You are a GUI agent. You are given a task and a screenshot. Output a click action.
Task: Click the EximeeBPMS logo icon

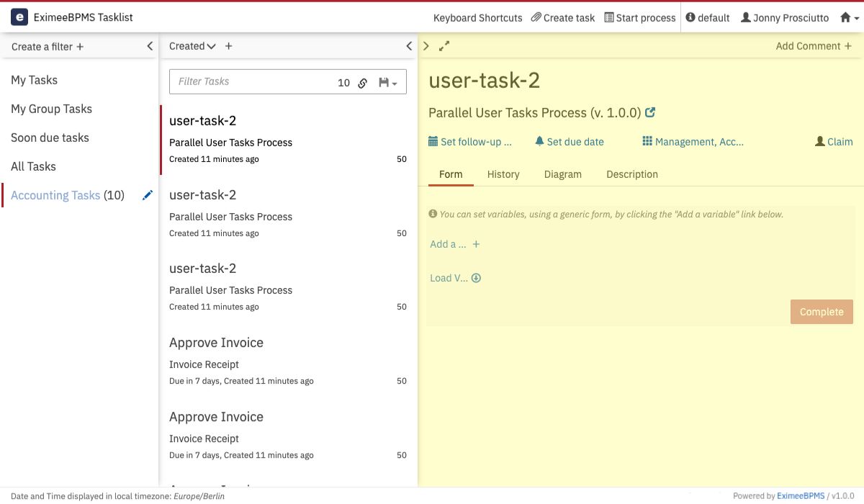[x=20, y=17]
